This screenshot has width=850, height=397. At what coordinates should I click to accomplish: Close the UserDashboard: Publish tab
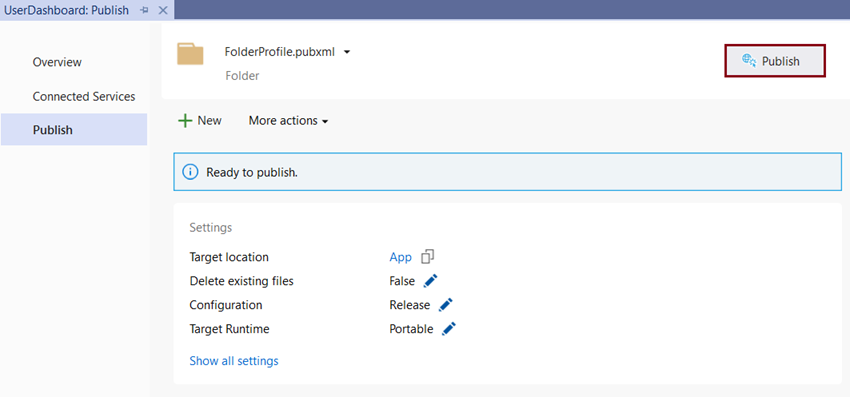pyautogui.click(x=163, y=10)
